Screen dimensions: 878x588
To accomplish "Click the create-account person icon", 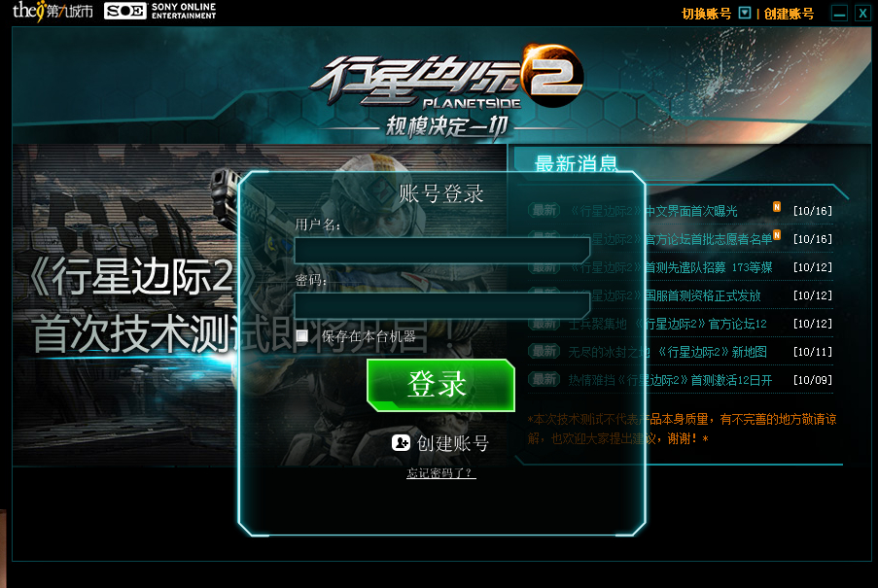I will pyautogui.click(x=401, y=443).
